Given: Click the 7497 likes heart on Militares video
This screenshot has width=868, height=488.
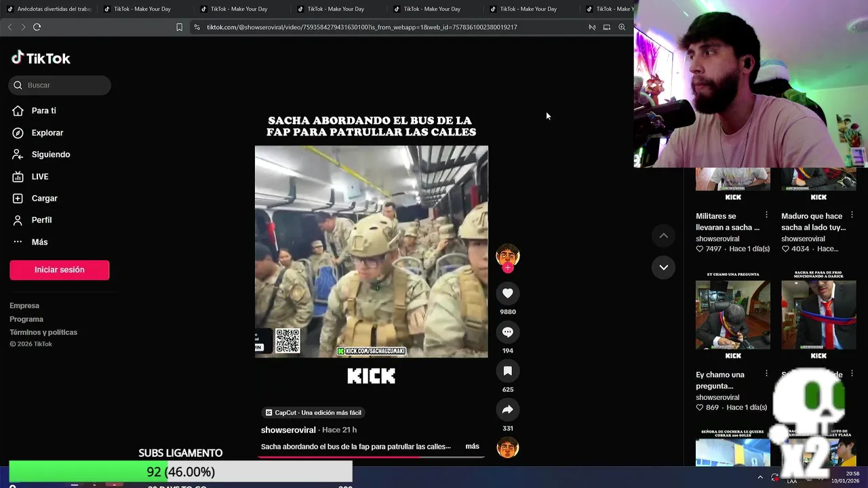Looking at the screenshot, I should pyautogui.click(x=700, y=249).
